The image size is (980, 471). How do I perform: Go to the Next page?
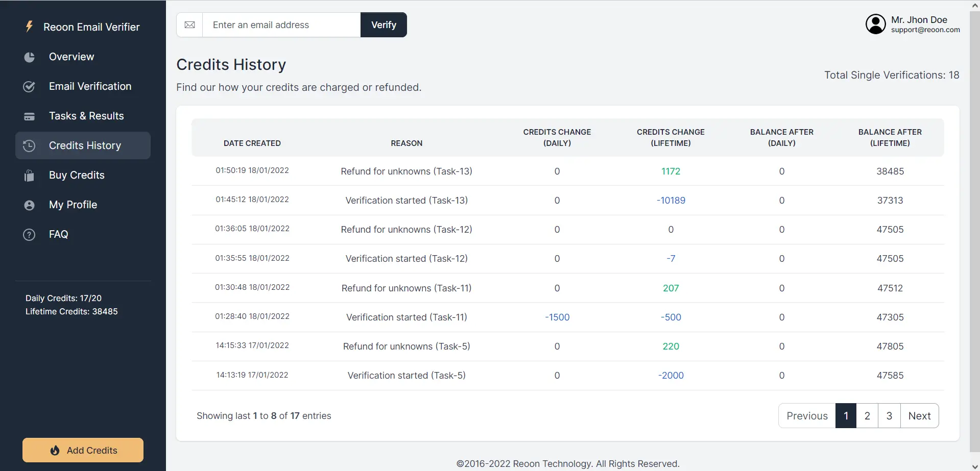pyautogui.click(x=919, y=416)
